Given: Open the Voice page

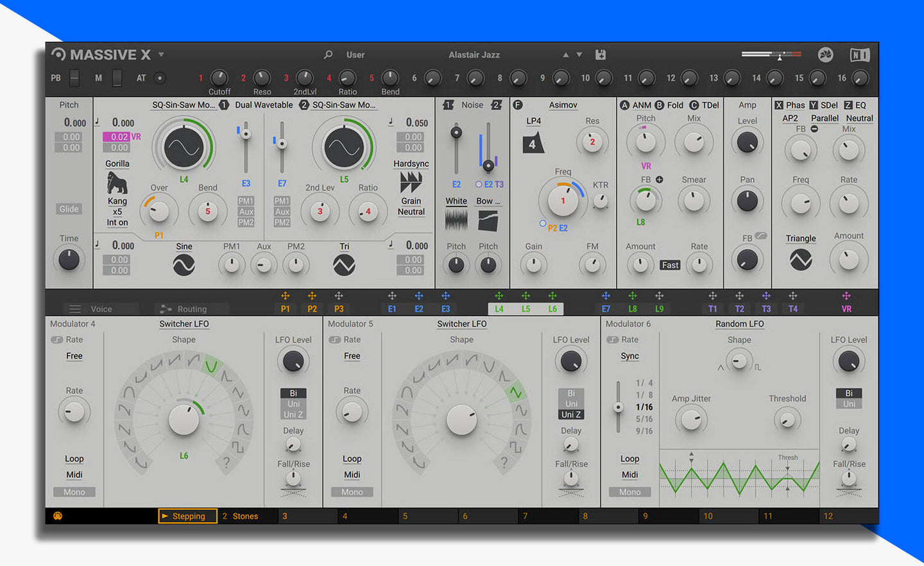Looking at the screenshot, I should click(x=101, y=309).
